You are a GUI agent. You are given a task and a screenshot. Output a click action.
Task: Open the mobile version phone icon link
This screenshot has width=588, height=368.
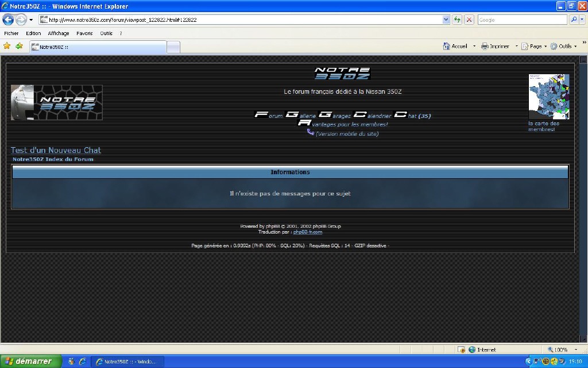tap(311, 132)
